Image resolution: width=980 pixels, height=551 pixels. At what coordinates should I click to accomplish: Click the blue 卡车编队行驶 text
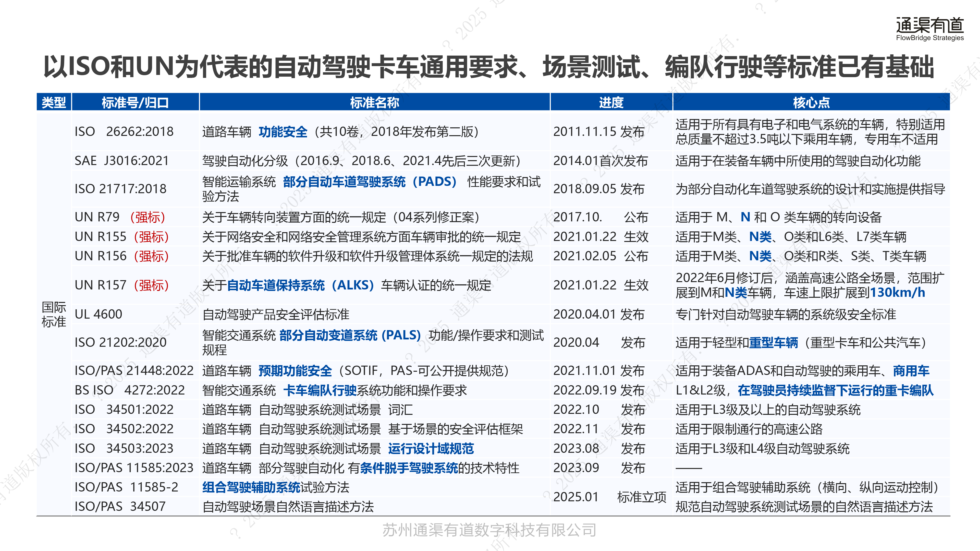click(x=319, y=390)
